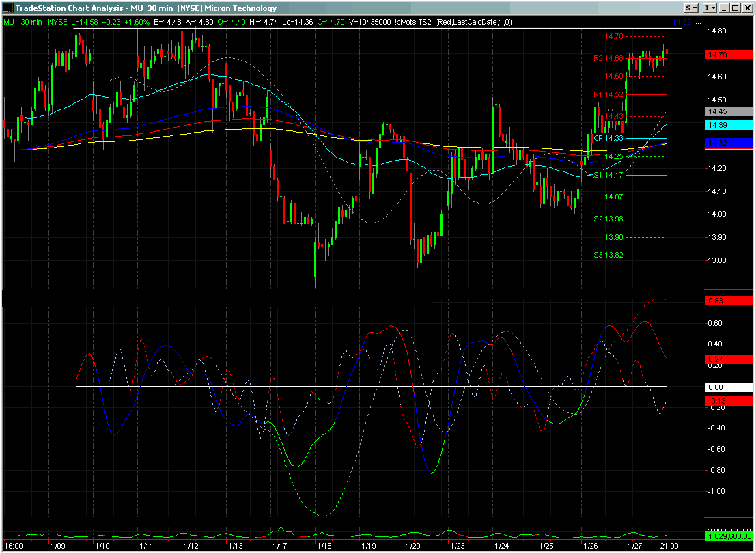Click the red 0.27 oscillator axis marker
Viewport: 756px width, 554px height.
click(729, 359)
